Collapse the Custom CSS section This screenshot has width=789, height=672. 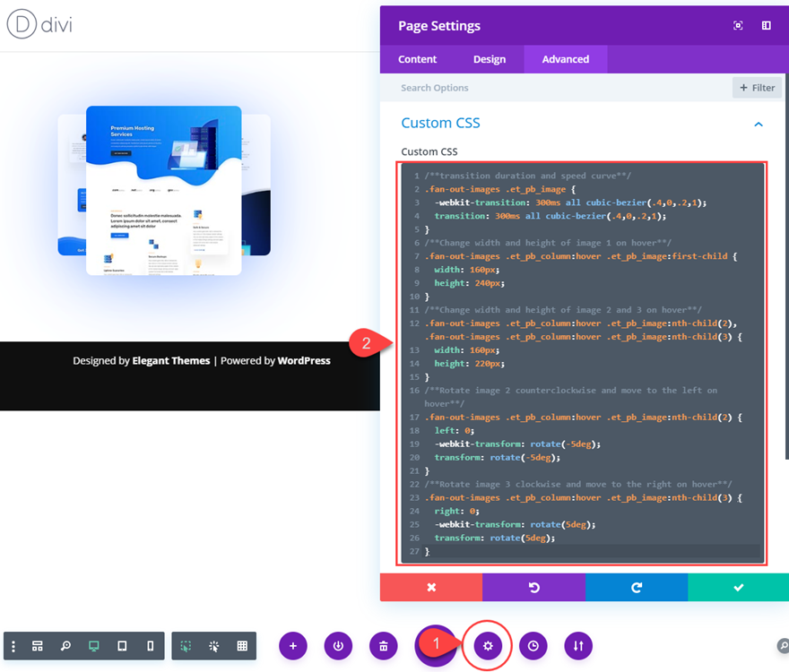tap(759, 125)
